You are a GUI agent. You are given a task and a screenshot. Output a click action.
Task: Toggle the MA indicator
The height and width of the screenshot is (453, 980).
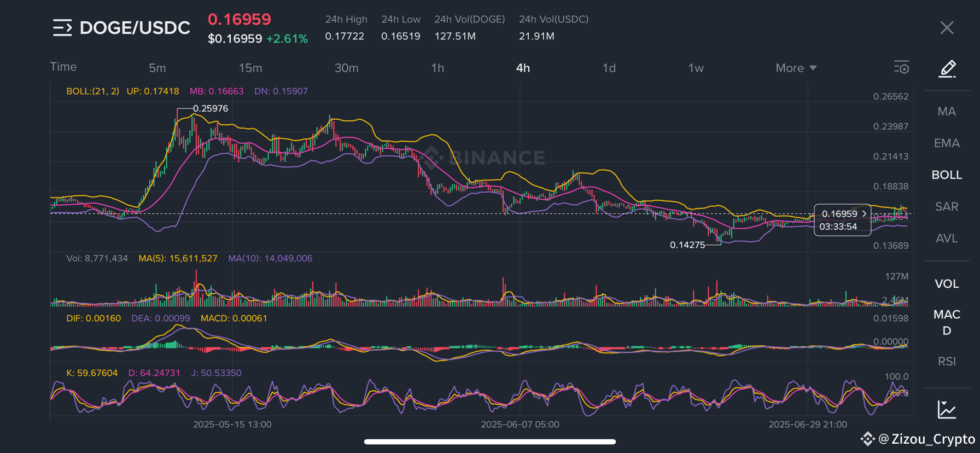pos(947,112)
